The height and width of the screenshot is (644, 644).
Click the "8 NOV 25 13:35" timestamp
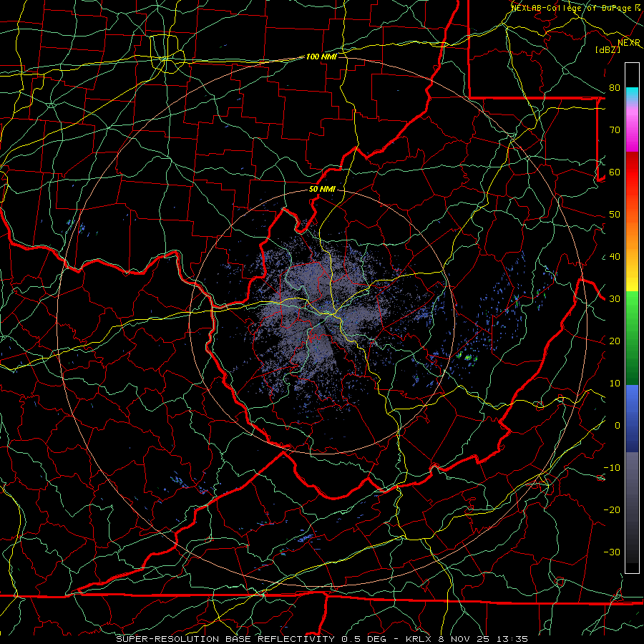[x=483, y=639]
